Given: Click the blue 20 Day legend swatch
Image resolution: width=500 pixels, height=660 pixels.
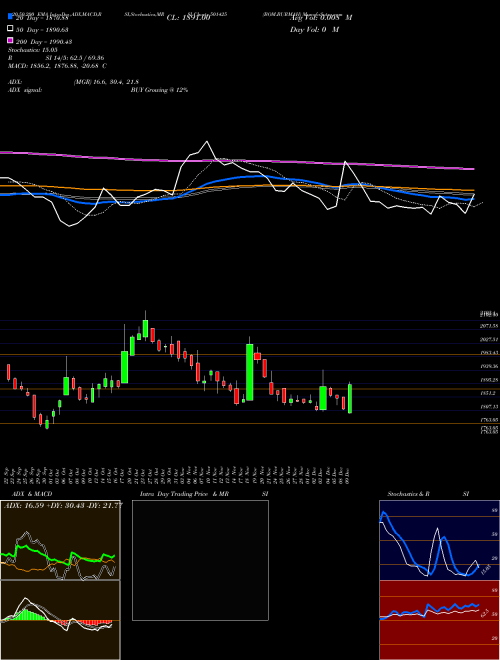Looking at the screenshot, I should coord(11,16).
